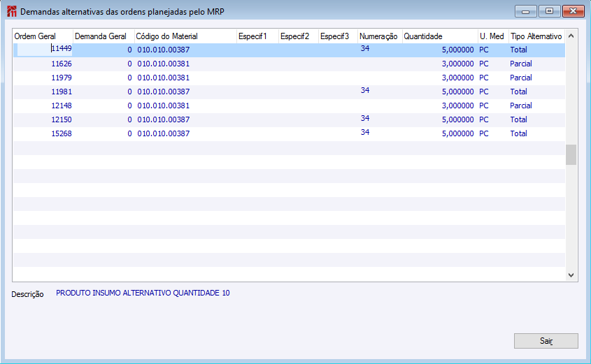Minimize the Demandas alternativas window
591x364 pixels.
(x=525, y=11)
